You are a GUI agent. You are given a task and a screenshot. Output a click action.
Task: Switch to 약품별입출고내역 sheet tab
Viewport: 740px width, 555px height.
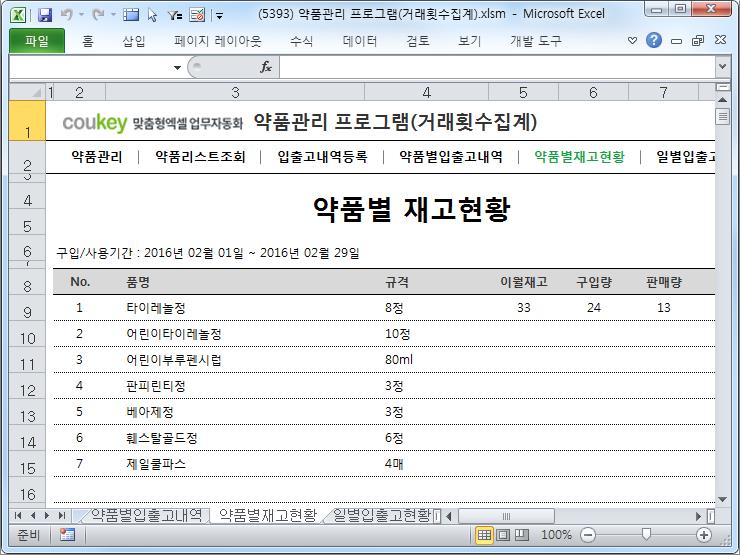[146, 515]
